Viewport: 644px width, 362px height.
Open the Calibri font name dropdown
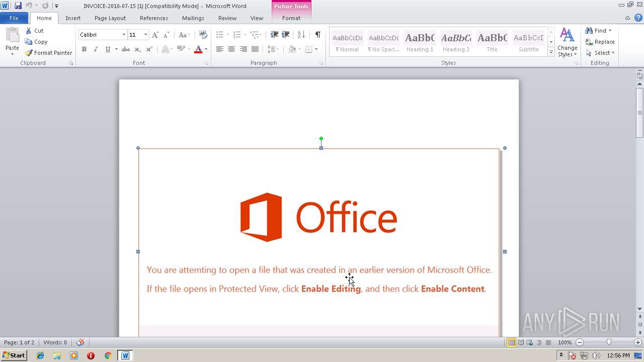click(x=124, y=35)
